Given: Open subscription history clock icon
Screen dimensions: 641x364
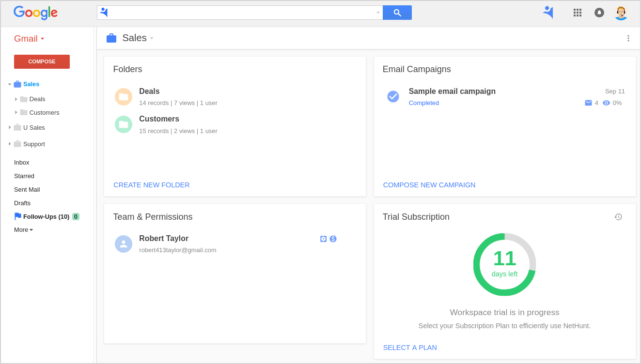Looking at the screenshot, I should point(618,217).
